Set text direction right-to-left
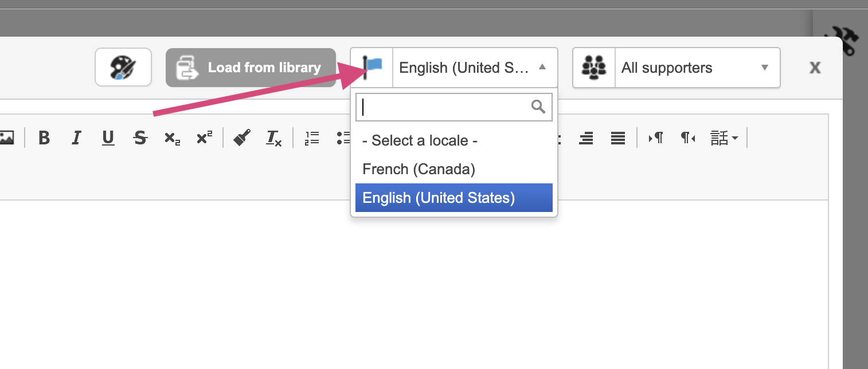Viewport: 868px width, 369px height. coord(687,138)
